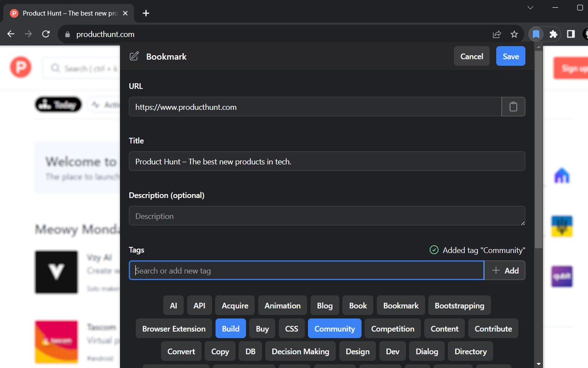
Task: Click the bookmark popup vertical scrollbar thumb
Action: pos(539,149)
